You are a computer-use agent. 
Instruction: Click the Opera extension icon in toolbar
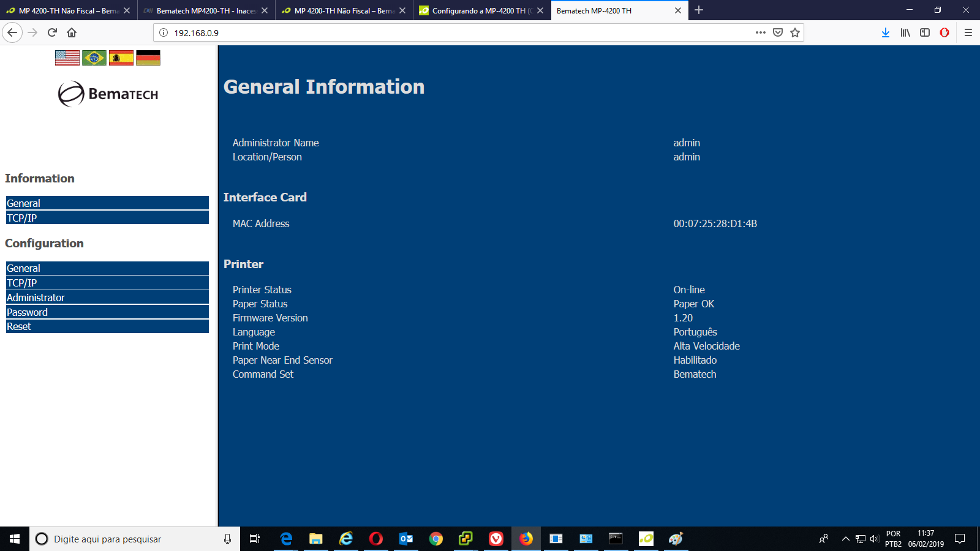pos(944,32)
